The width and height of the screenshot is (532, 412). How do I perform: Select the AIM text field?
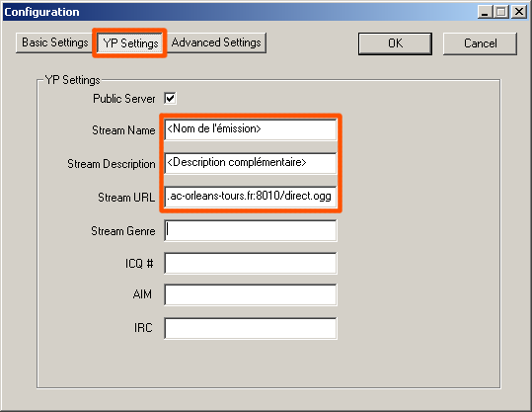point(251,294)
